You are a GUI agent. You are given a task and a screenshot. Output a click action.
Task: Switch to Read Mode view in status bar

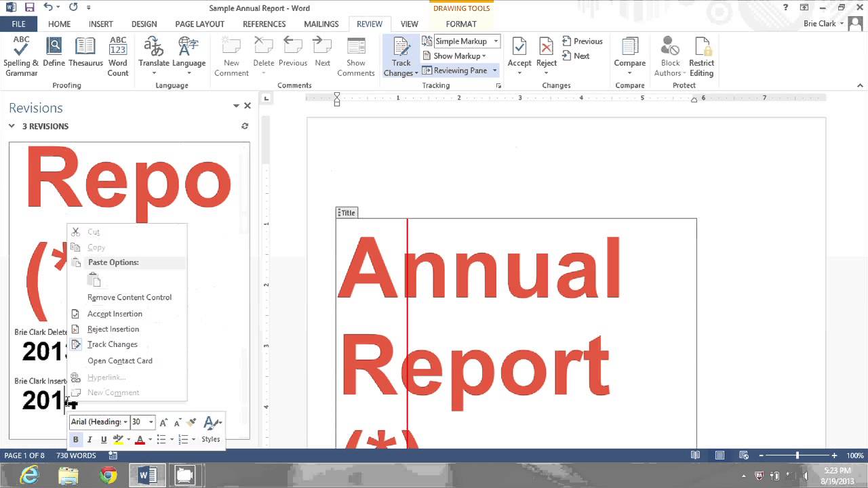(695, 455)
